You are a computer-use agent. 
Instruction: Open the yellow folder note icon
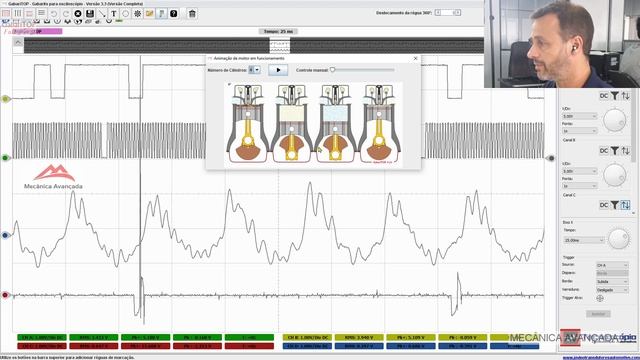click(x=149, y=13)
